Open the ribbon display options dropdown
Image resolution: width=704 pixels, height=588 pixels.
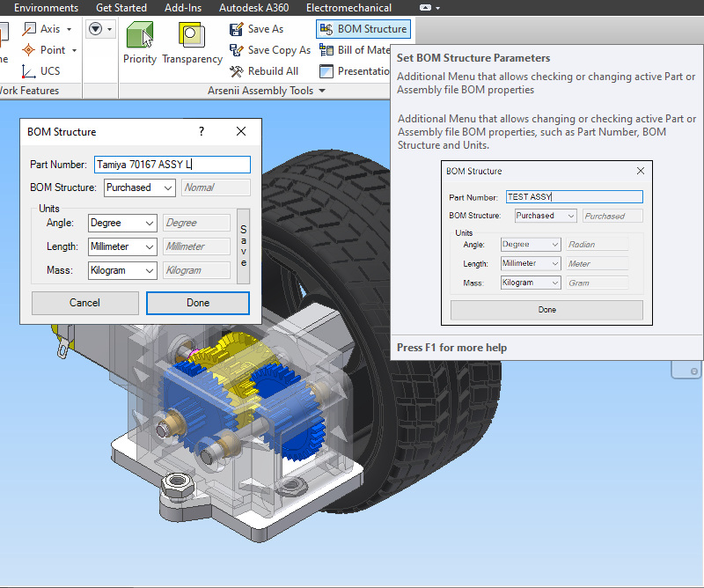point(429,8)
